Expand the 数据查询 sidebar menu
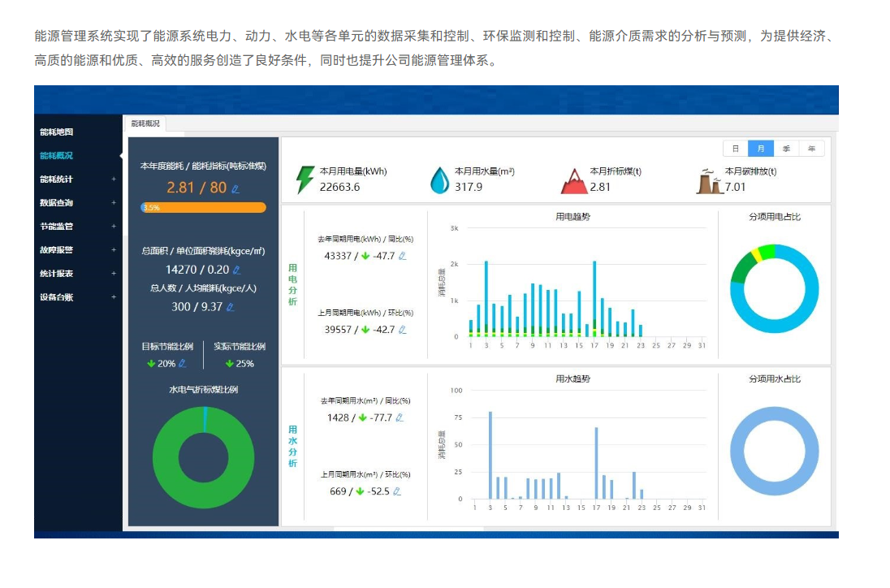The width and height of the screenshot is (890, 588). tap(77, 202)
